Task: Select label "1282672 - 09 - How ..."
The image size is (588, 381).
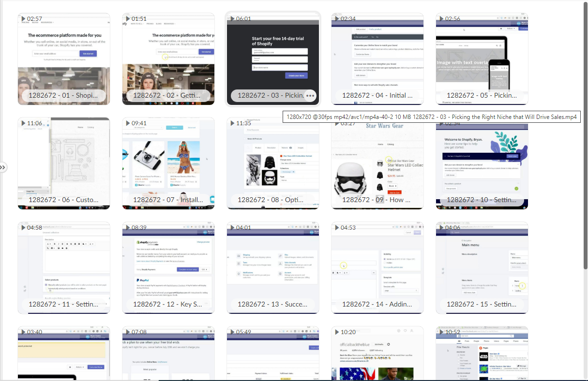Action: point(377,200)
